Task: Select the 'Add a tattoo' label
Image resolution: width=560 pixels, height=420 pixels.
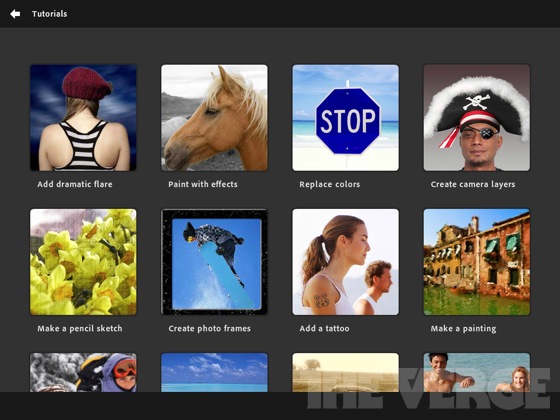Action: pos(325,329)
